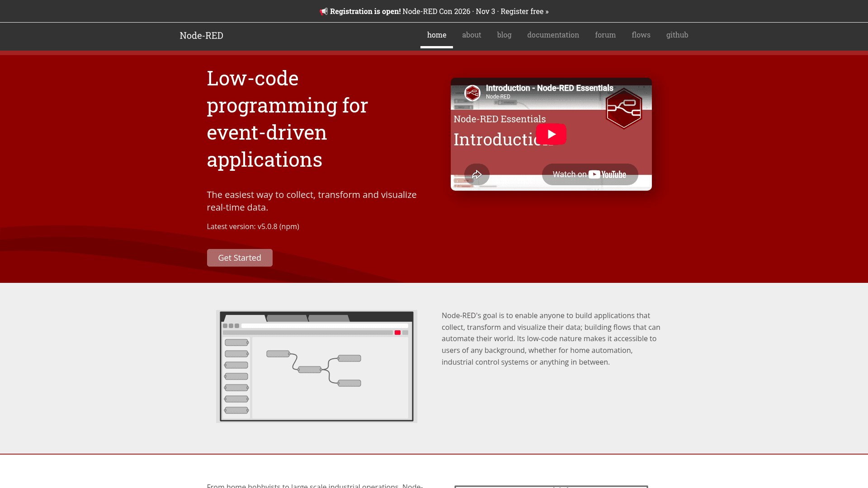Open the documentation nav link
This screenshot has height=488, width=868.
click(x=553, y=35)
